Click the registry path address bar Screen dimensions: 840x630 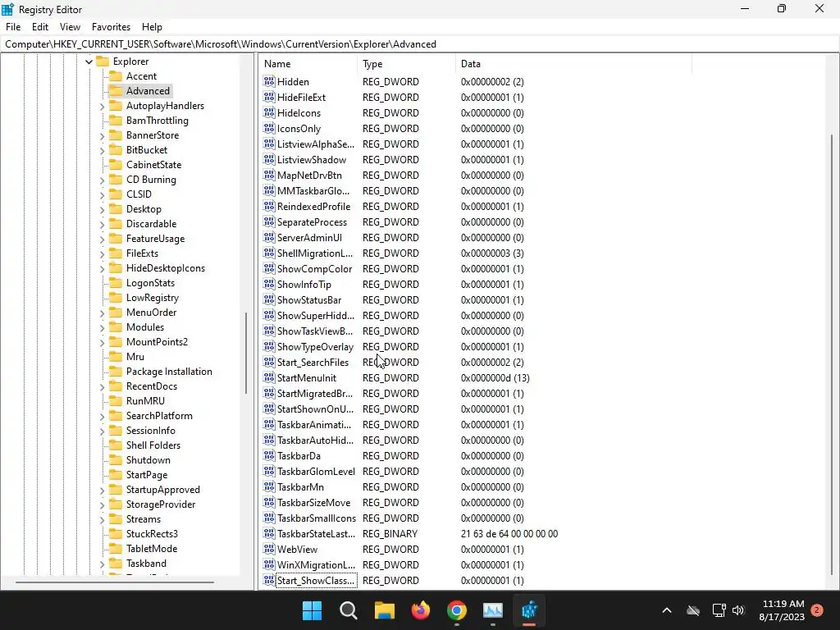point(420,44)
